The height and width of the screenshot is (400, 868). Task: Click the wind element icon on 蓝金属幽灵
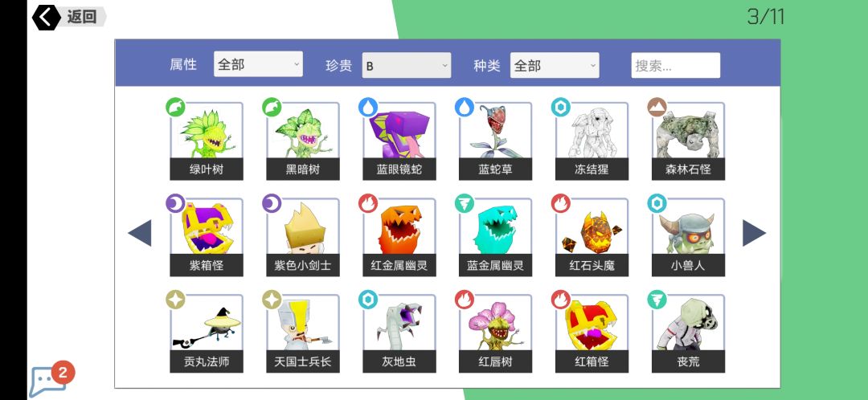[x=465, y=203]
